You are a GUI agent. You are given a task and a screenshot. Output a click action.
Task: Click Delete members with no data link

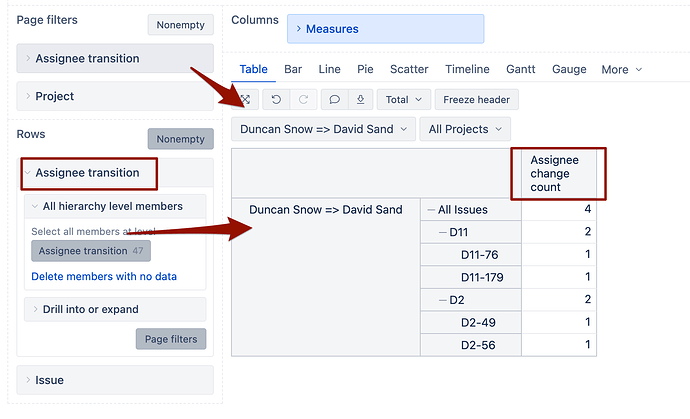(x=105, y=277)
